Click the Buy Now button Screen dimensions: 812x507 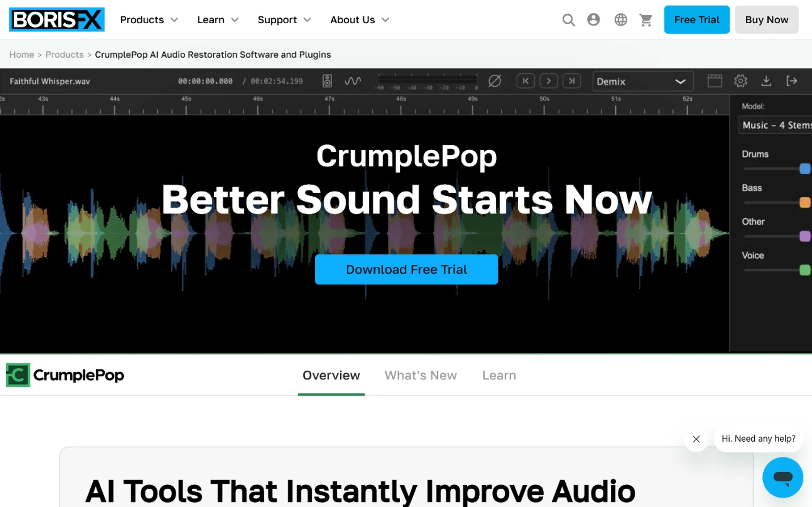click(x=766, y=20)
